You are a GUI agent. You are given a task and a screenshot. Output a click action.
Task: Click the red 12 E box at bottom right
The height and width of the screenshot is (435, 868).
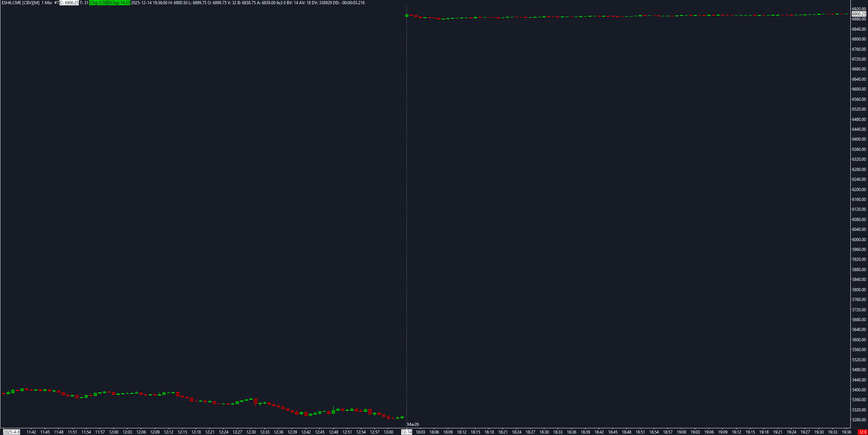point(862,432)
